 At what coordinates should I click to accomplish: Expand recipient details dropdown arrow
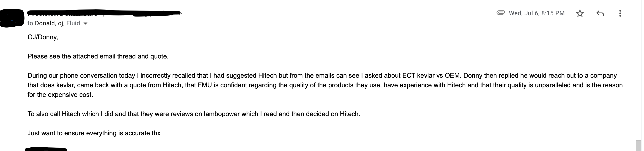point(85,24)
